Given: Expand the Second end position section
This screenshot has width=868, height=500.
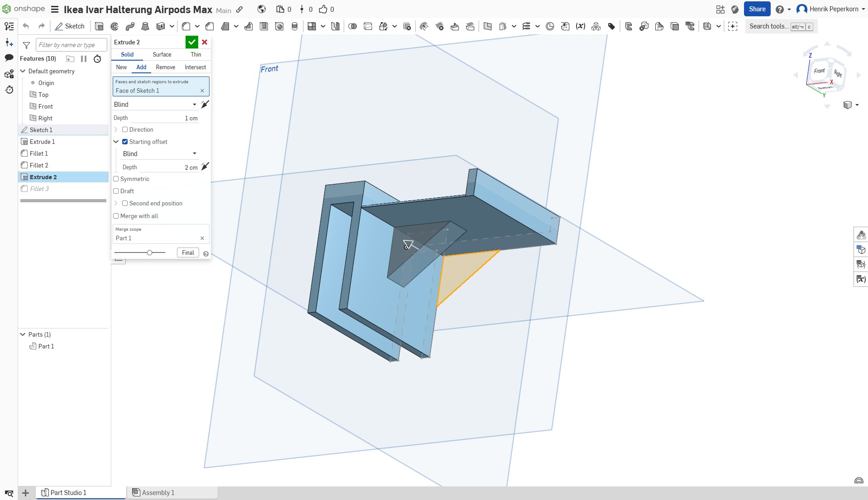Looking at the screenshot, I should click(116, 203).
